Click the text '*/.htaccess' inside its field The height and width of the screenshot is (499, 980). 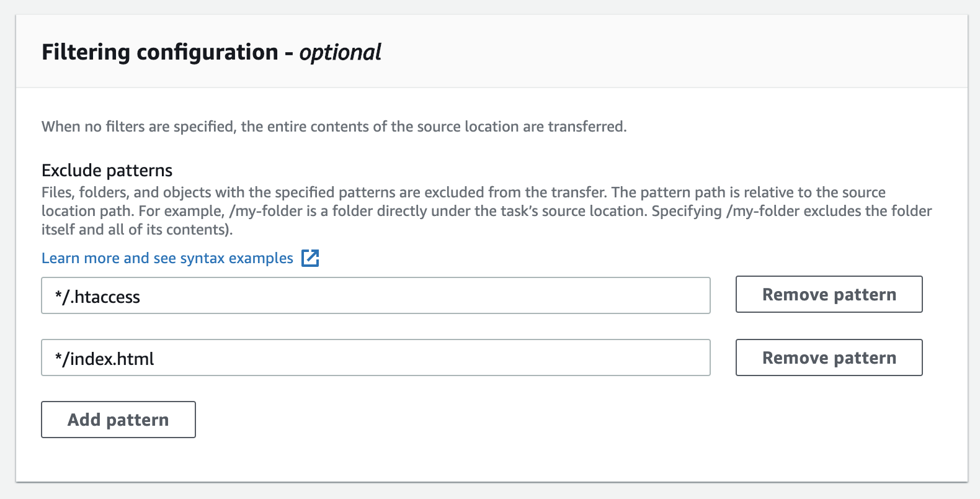[x=97, y=297]
